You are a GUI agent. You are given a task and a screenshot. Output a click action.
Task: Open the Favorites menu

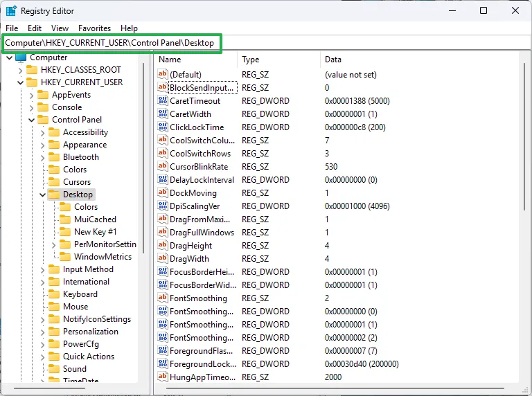tap(94, 28)
